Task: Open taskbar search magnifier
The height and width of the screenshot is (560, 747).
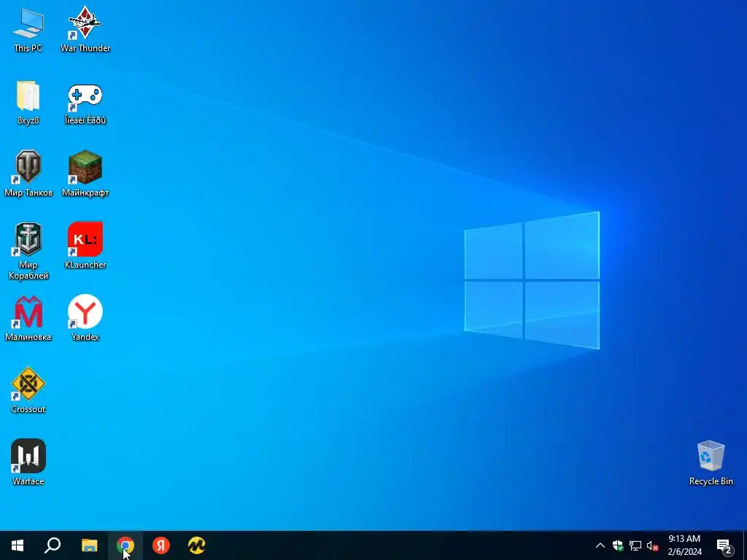Action: (53, 545)
